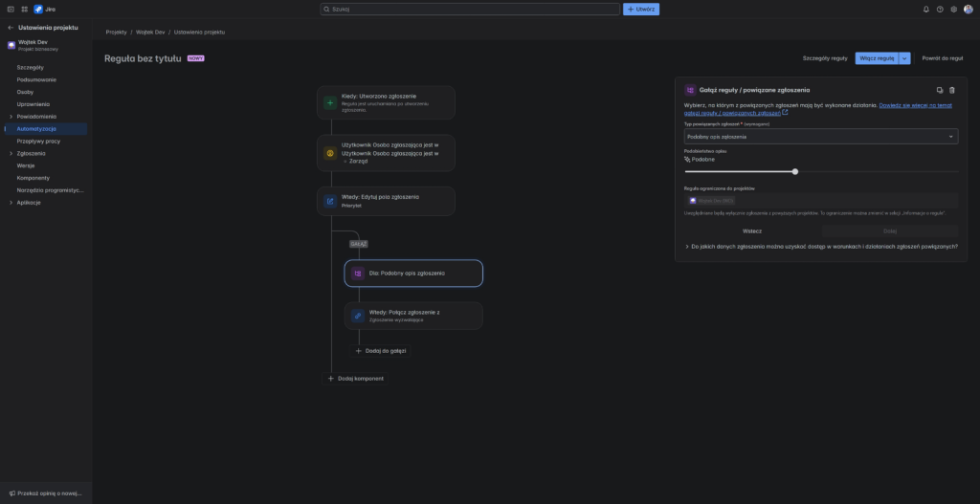Image resolution: width=980 pixels, height=504 pixels.
Task: Click the Ustawienia projektu breadcrumb
Action: click(199, 32)
